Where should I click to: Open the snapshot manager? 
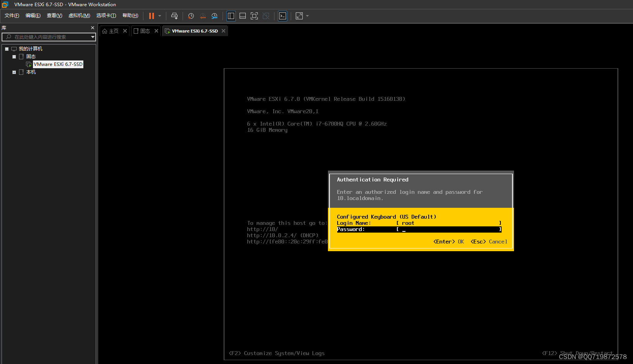(x=214, y=16)
